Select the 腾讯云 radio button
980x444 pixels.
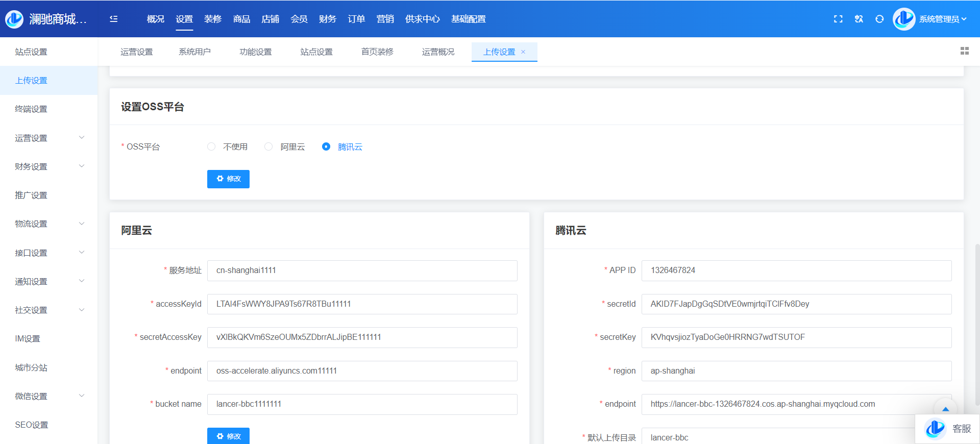(326, 147)
